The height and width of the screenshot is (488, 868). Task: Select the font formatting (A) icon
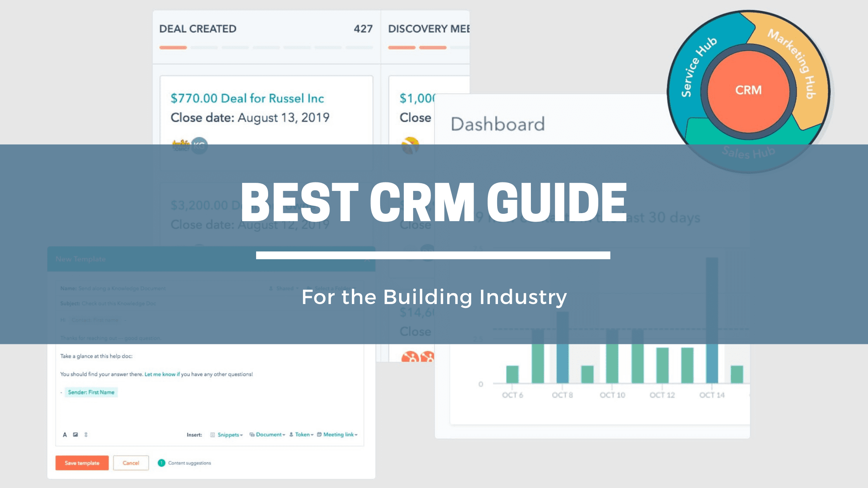click(64, 435)
